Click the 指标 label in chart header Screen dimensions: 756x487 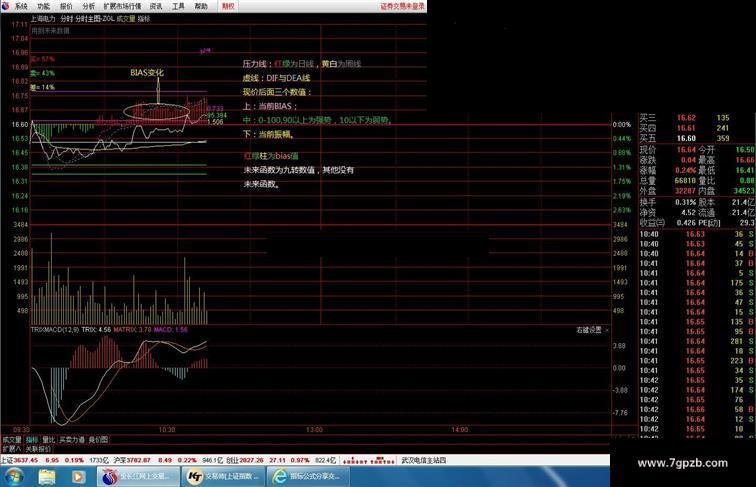pyautogui.click(x=144, y=19)
